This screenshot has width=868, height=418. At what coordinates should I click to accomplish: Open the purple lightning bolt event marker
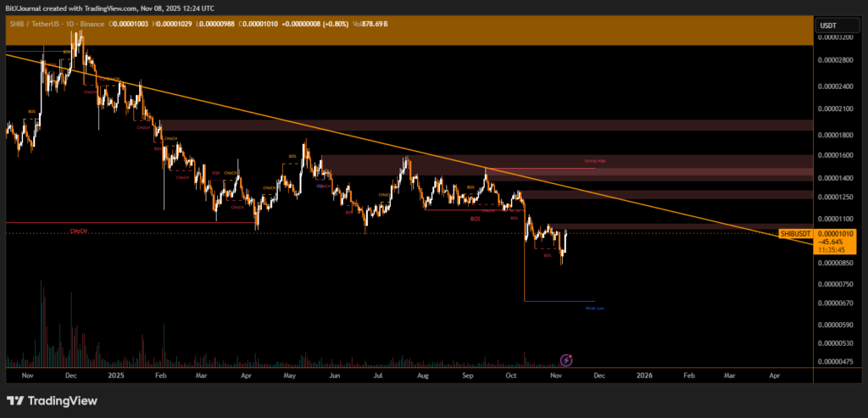point(566,360)
